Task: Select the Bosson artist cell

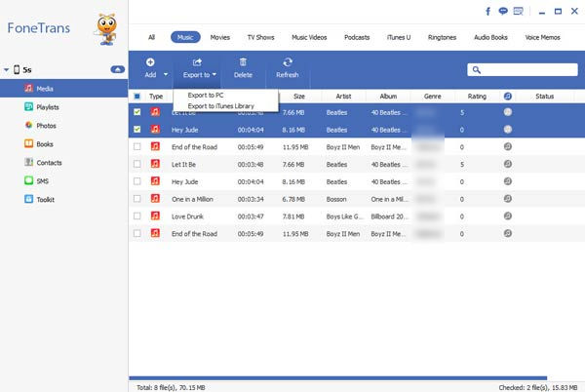Action: coord(336,199)
